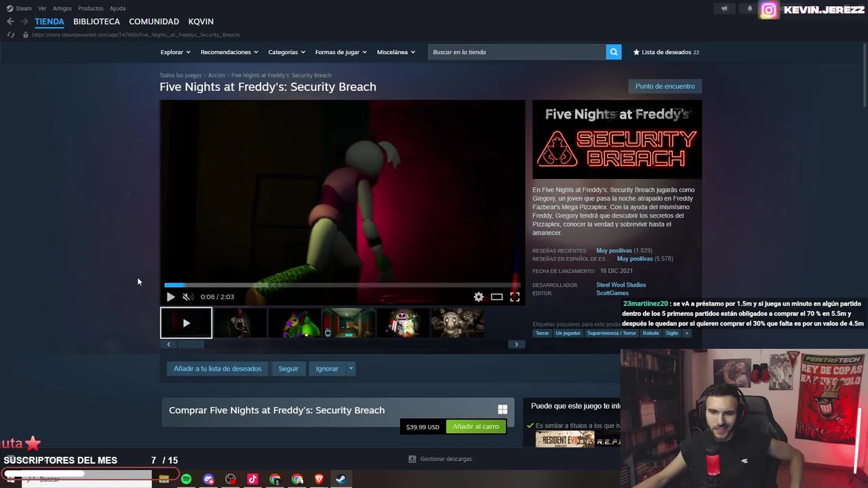Open the Steel Wool Studios developer link

click(620, 285)
